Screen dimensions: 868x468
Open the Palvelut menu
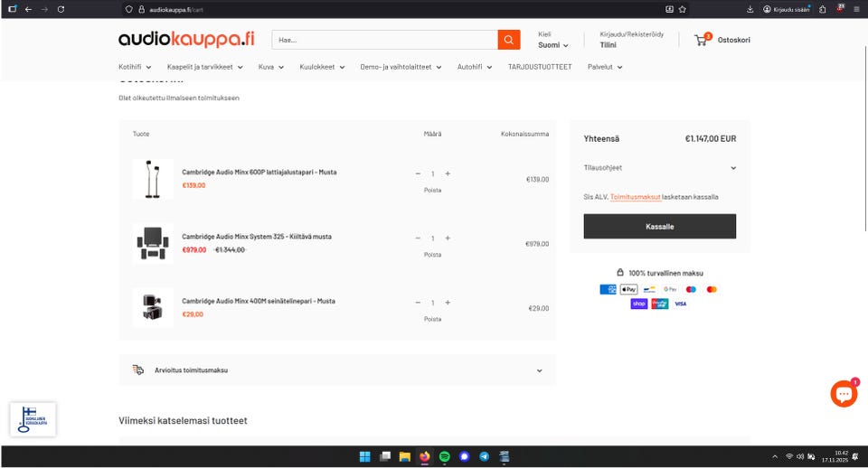605,67
